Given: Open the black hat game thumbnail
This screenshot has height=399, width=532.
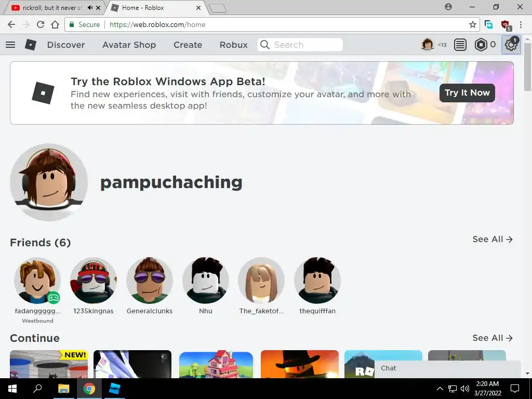Looking at the screenshot, I should (x=300, y=364).
